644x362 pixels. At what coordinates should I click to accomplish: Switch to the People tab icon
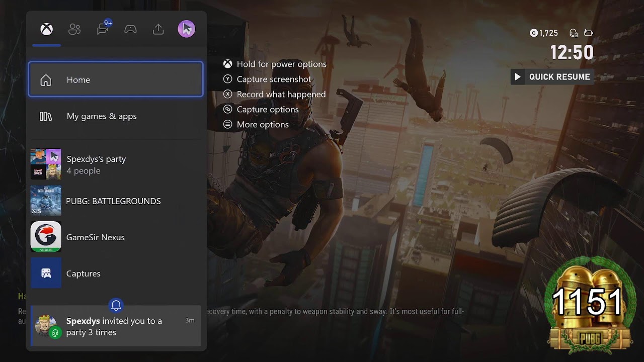74,30
